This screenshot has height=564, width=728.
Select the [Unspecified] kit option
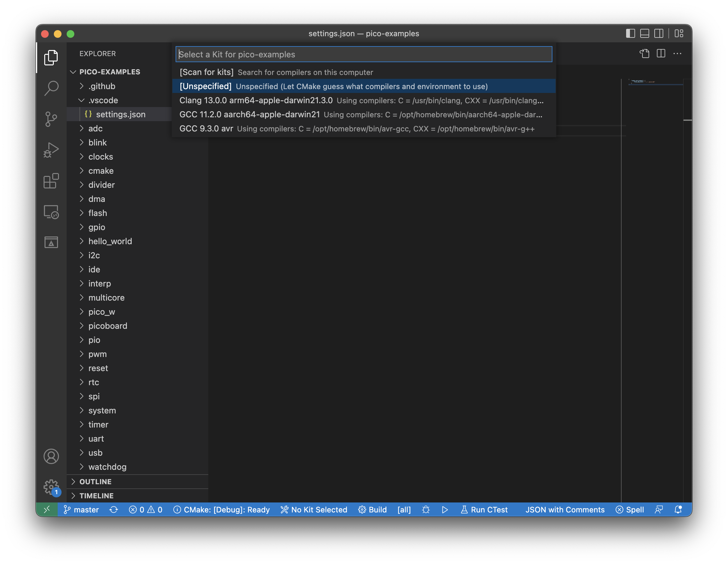[x=364, y=86]
